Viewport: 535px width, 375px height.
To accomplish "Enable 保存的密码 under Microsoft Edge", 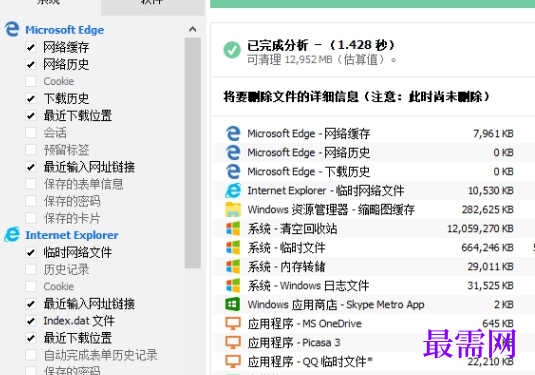I will 31,201.
